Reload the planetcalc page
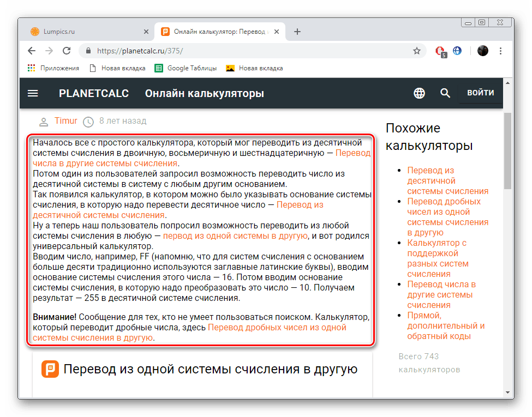The height and width of the screenshot is (417, 532). pyautogui.click(x=67, y=51)
